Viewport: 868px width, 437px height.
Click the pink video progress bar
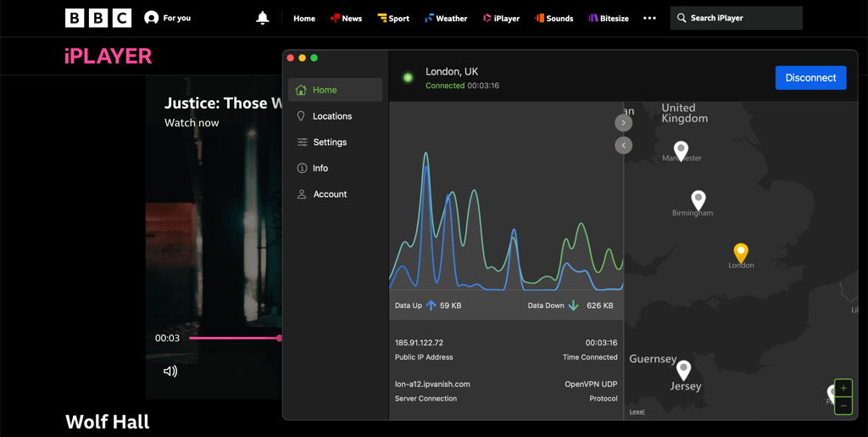236,338
